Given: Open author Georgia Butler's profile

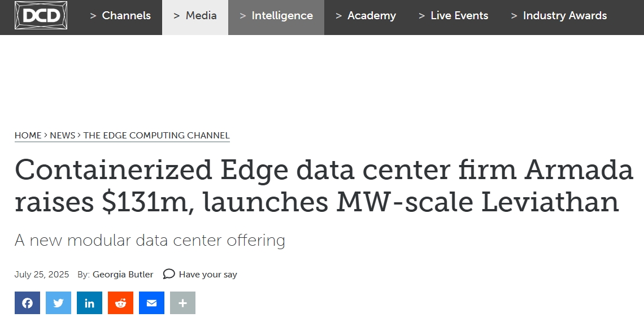Looking at the screenshot, I should click(x=123, y=274).
